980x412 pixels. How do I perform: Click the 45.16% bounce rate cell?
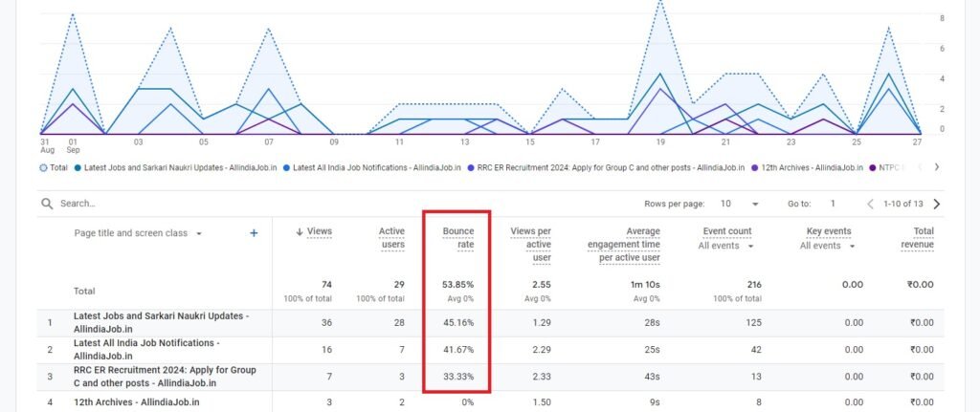pos(459,323)
